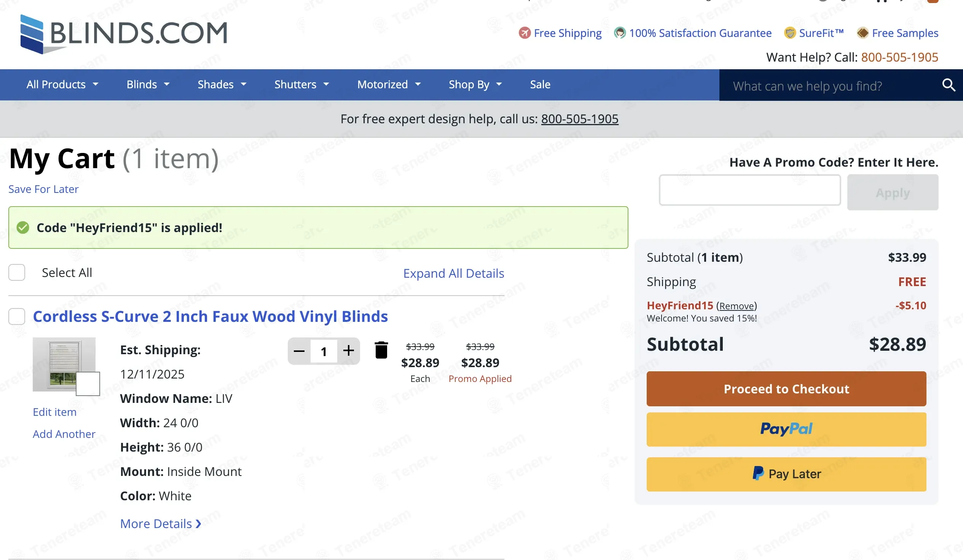Click SureFit™ link text
The width and height of the screenshot is (963, 560).
coord(821,33)
